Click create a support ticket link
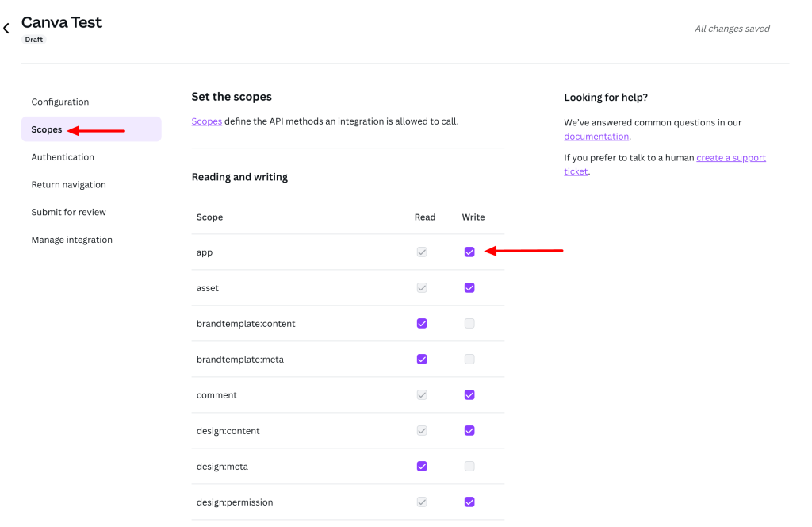This screenshot has width=812, height=527. point(730,158)
